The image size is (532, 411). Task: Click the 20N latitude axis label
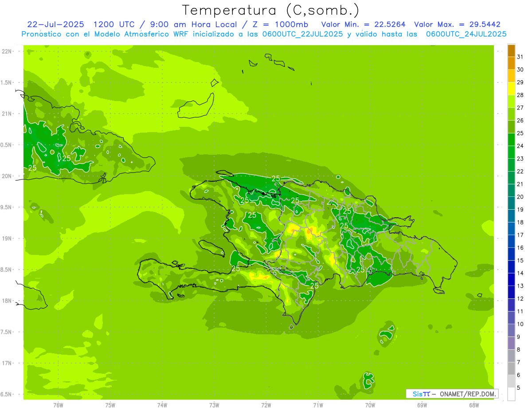[x=7, y=176]
